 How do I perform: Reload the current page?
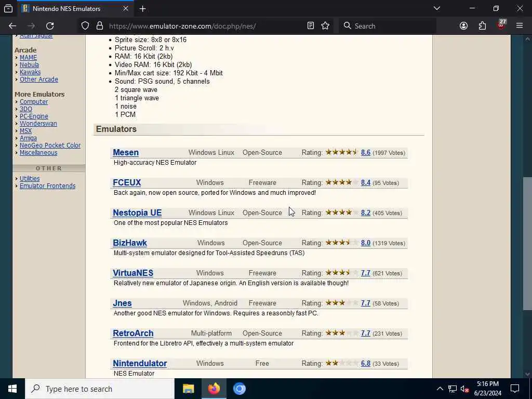click(x=50, y=26)
